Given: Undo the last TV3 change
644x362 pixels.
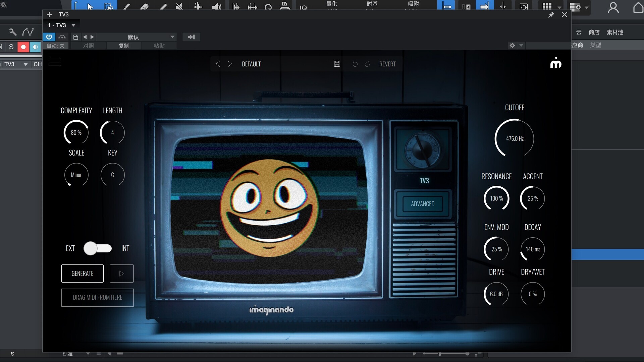Looking at the screenshot, I should [x=355, y=64].
